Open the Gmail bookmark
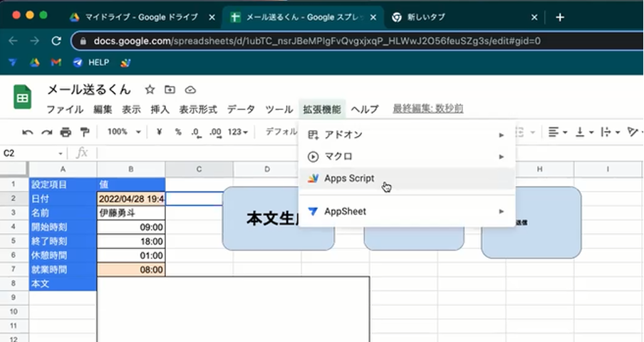644x342 pixels. 56,63
